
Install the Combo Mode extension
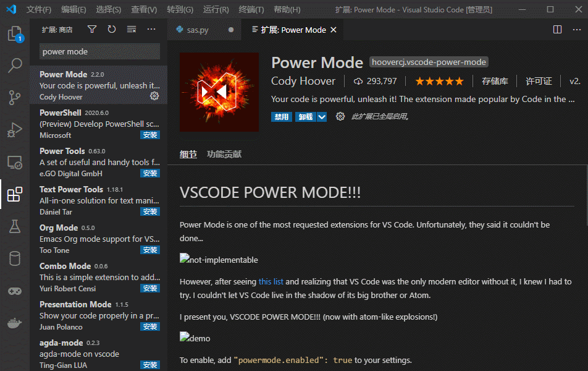pyautogui.click(x=150, y=288)
